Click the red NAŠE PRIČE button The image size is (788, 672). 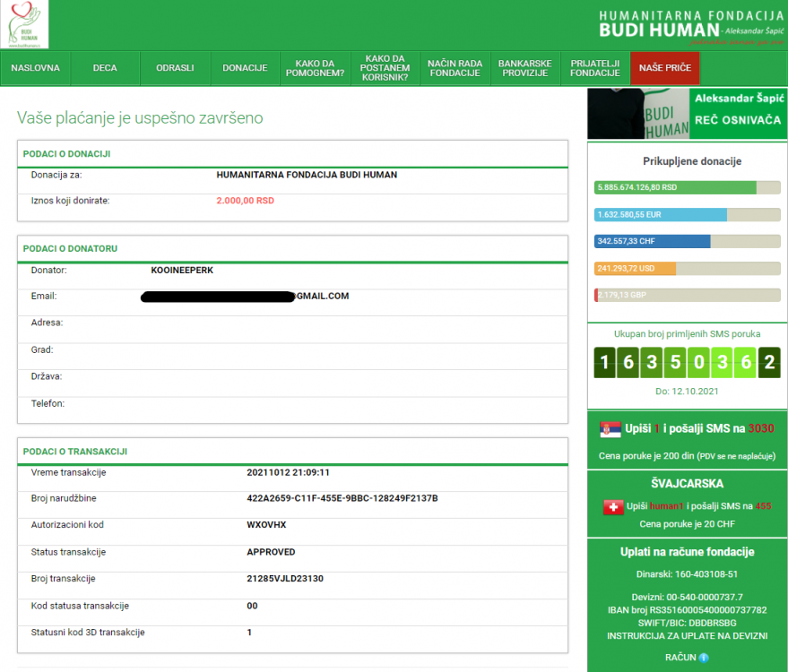coord(664,68)
